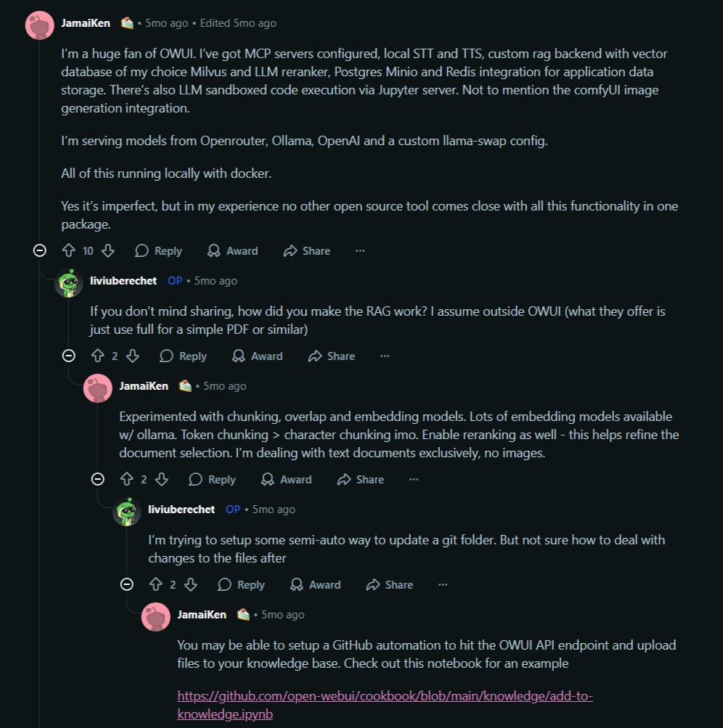Image resolution: width=723 pixels, height=728 pixels.
Task: Collapse the top-level JamaiKen comment thread
Action: point(40,250)
